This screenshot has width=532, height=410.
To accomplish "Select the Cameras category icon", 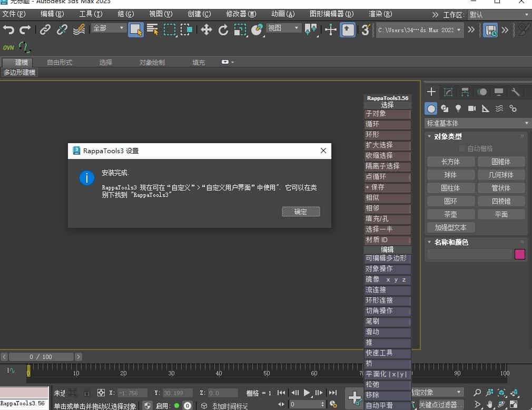I will click(471, 108).
